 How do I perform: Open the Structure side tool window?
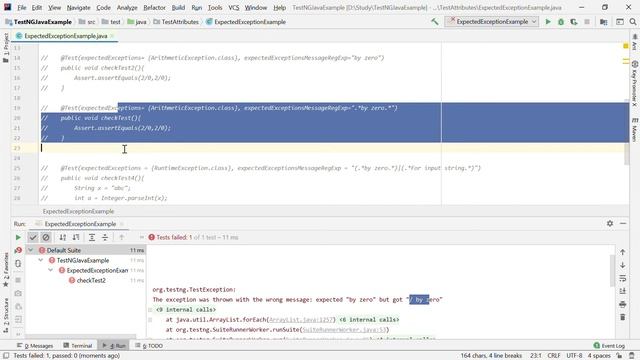tap(6, 315)
